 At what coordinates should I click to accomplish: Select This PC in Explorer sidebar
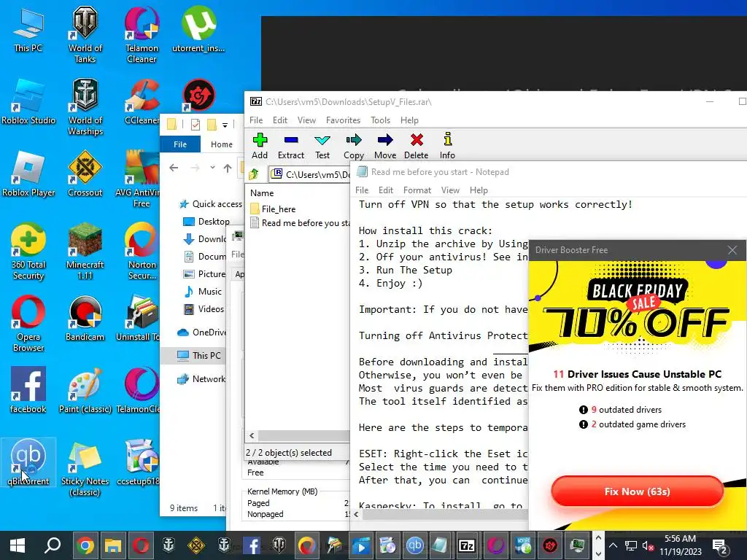[198, 356]
